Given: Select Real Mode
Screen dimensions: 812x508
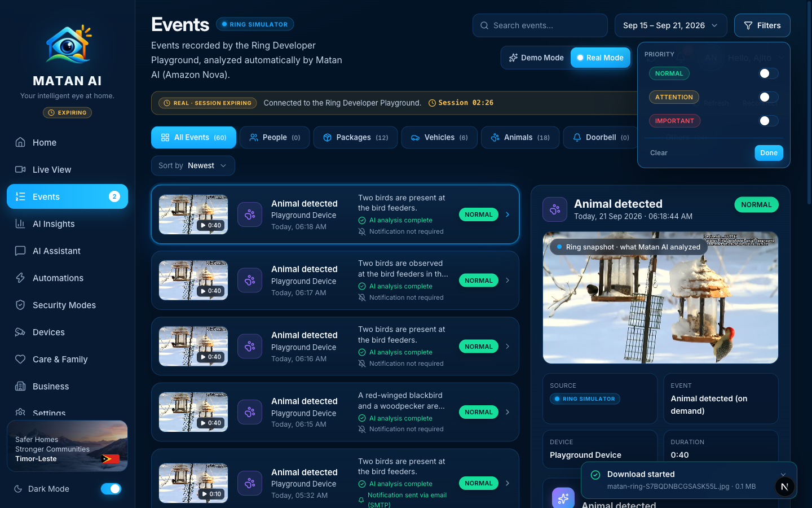Looking at the screenshot, I should click(x=600, y=58).
